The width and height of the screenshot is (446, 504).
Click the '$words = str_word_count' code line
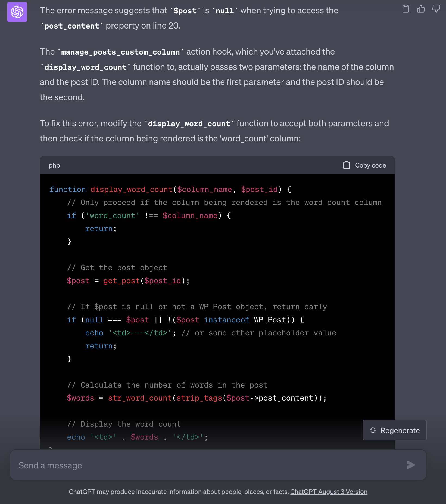tap(197, 398)
